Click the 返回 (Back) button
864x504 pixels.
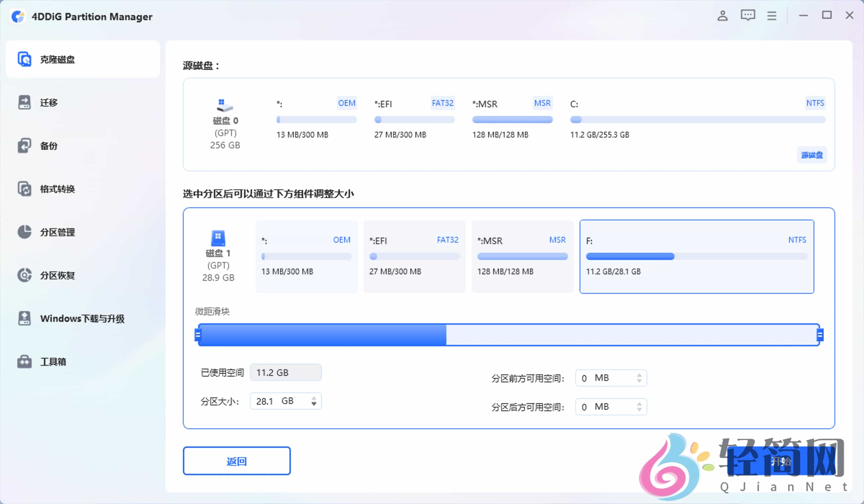click(237, 460)
